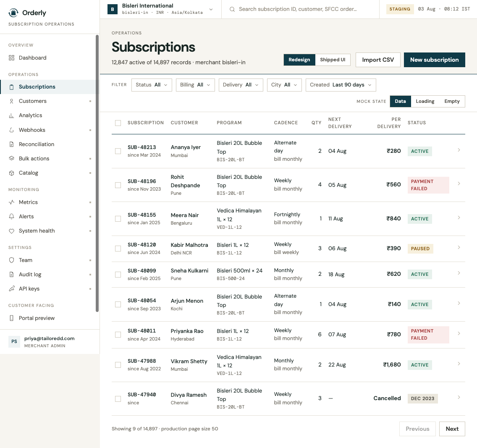Check the SUB-48213 row checkbox

118,151
